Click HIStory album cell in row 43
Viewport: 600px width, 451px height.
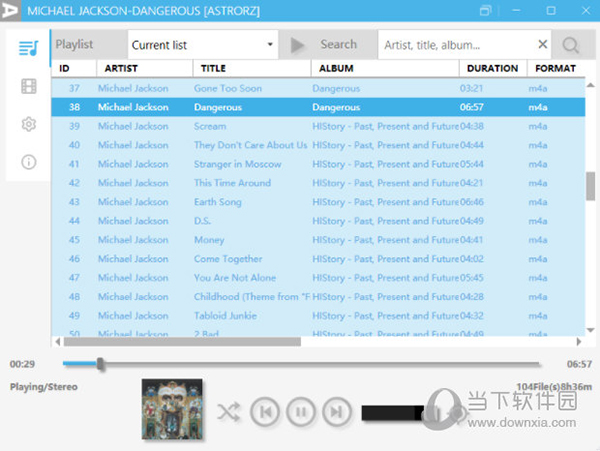click(385, 202)
